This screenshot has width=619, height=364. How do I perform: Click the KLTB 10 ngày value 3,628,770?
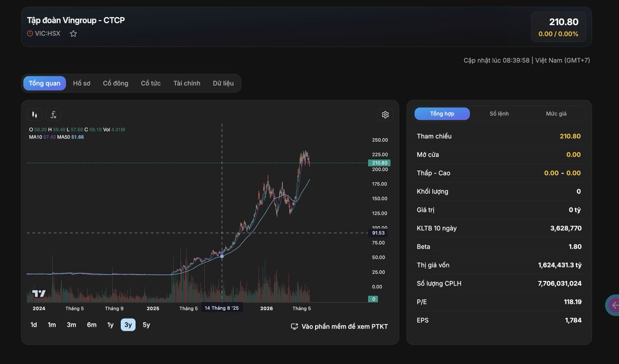tap(566, 228)
